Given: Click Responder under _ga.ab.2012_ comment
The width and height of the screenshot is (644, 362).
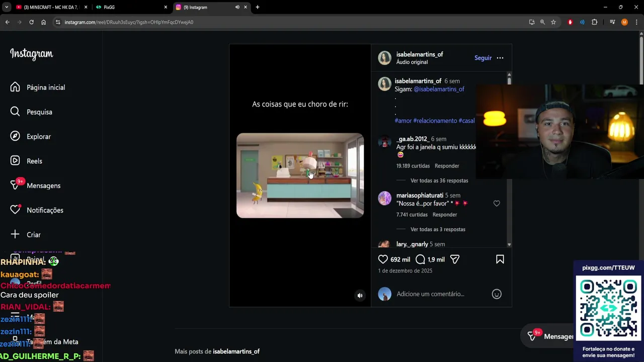Looking at the screenshot, I should click(447, 166).
